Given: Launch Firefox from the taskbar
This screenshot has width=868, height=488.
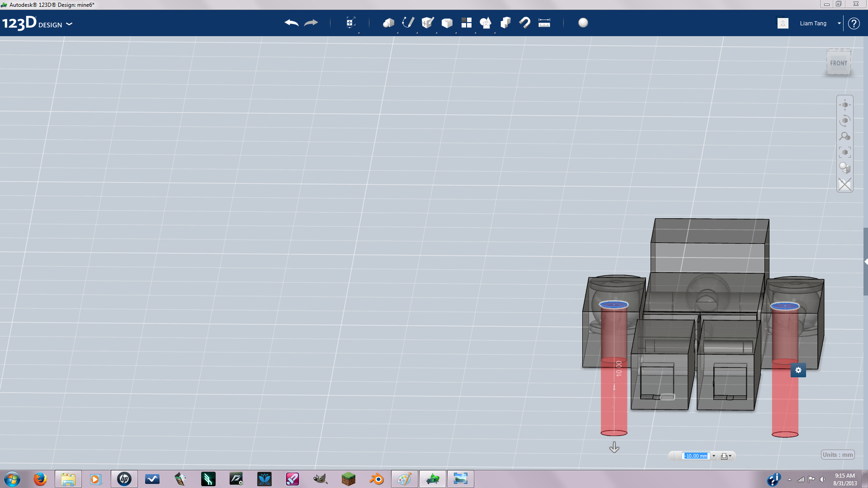Looking at the screenshot, I should coord(40,479).
